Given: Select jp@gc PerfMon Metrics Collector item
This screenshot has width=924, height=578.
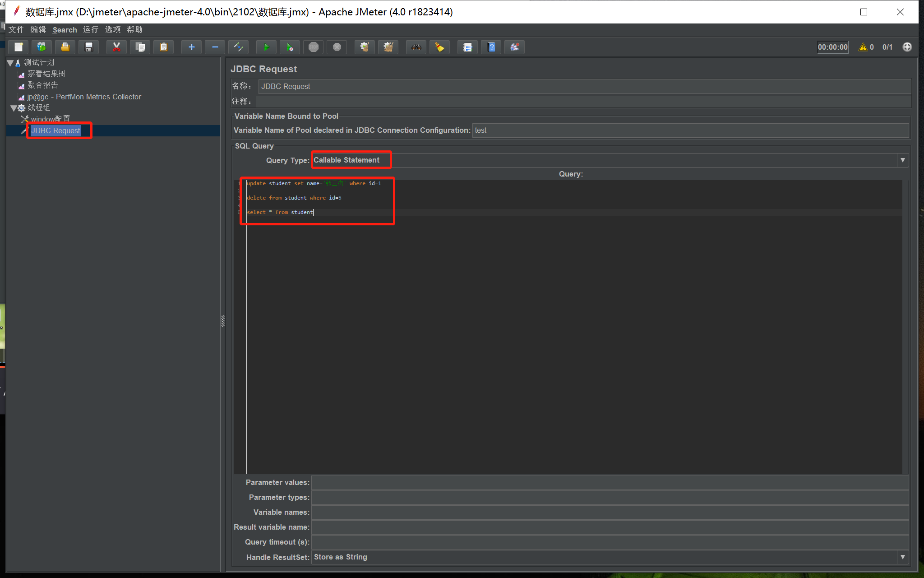Looking at the screenshot, I should click(x=84, y=97).
